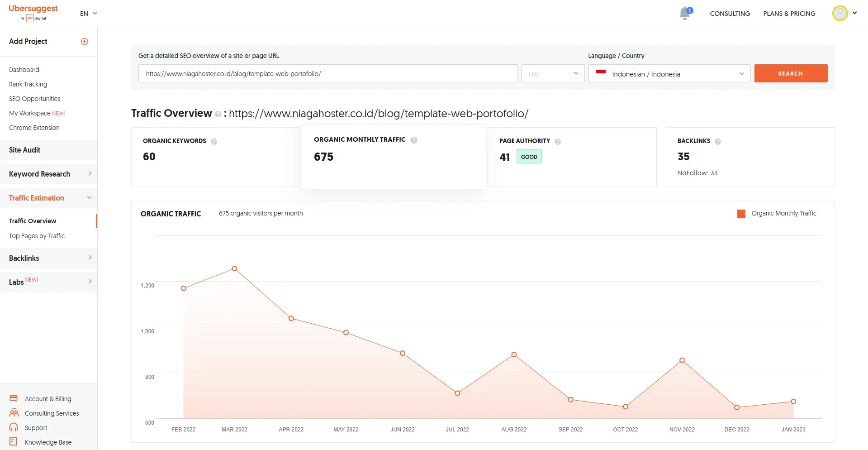Viewport: 868px width, 450px height.
Task: Click the Page Authority help icon
Action: point(558,142)
